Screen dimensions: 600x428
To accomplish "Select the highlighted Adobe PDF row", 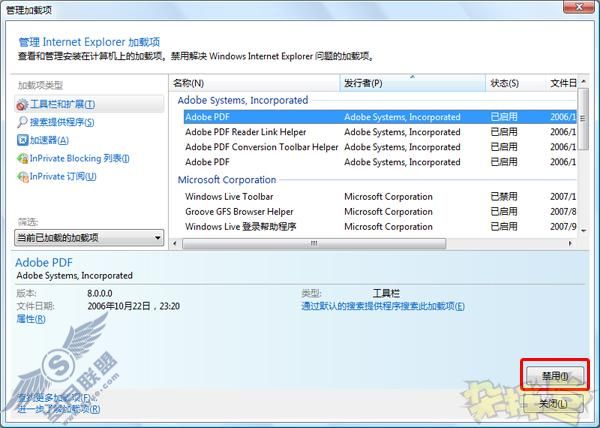I will click(x=380, y=117).
